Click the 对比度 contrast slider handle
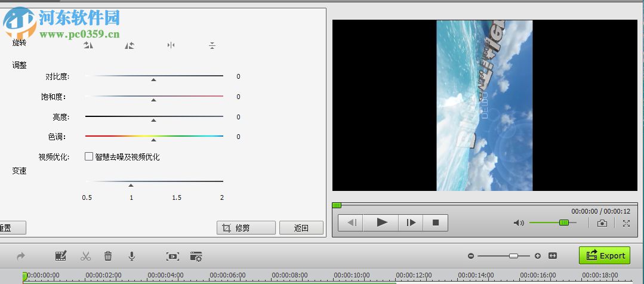This screenshot has height=284, width=644. pos(153,79)
